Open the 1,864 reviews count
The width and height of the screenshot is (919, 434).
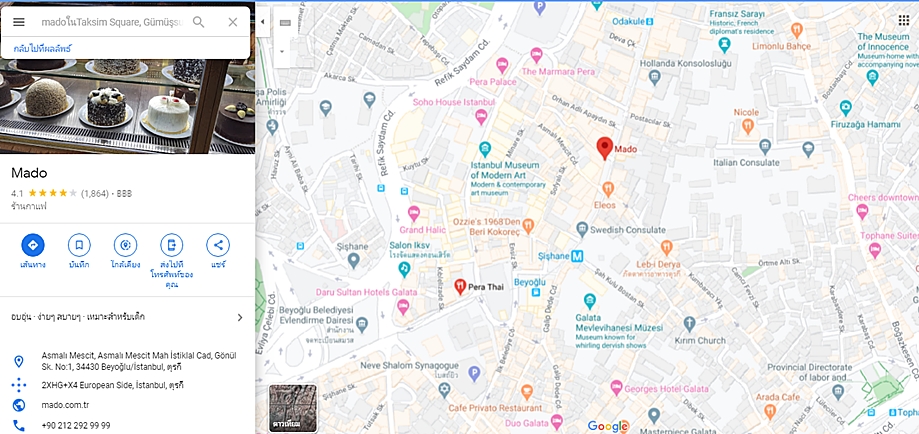click(x=94, y=193)
